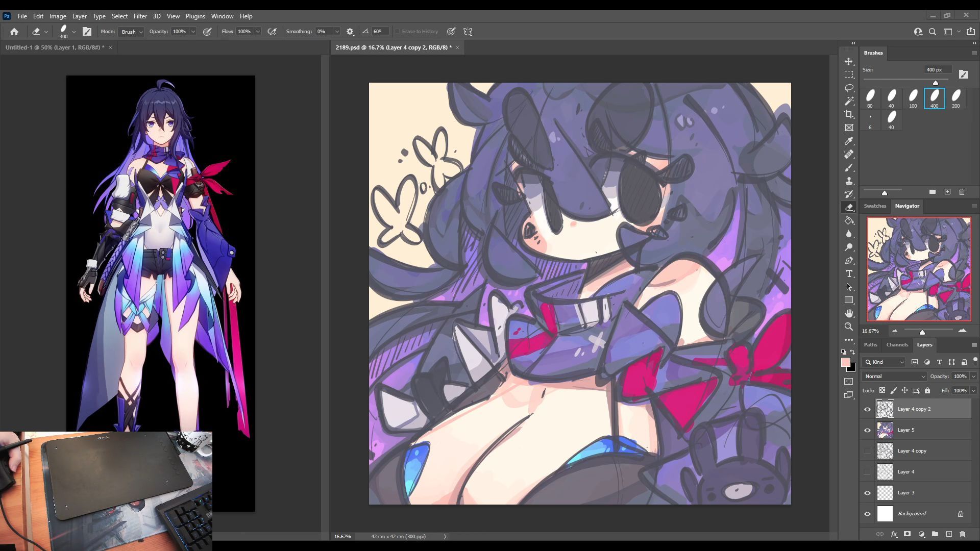Create a new layer in Layers panel

point(949,534)
